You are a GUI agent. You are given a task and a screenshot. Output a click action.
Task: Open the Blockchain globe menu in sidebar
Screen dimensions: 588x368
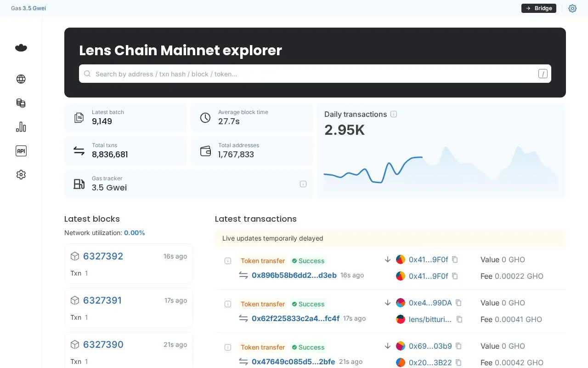(21, 79)
